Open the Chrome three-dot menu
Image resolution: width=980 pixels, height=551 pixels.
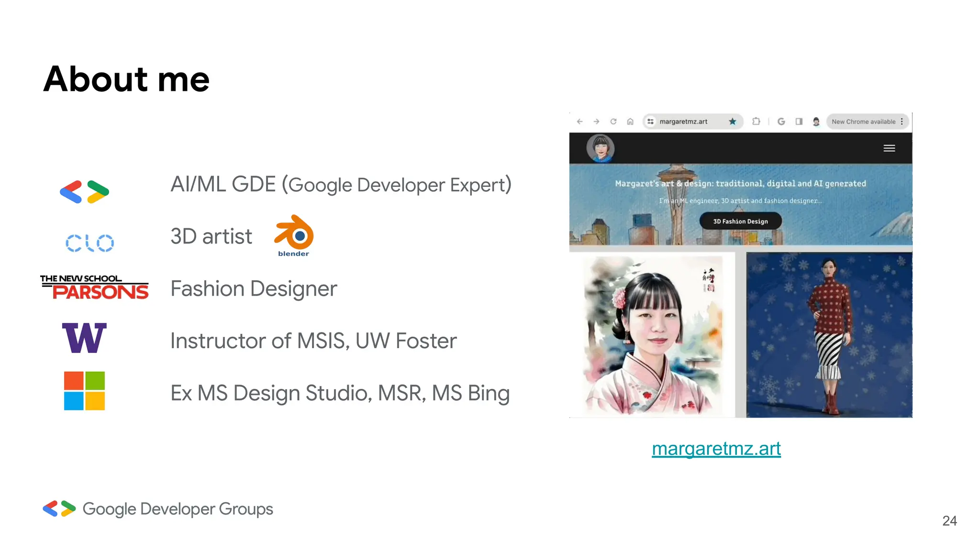point(902,121)
